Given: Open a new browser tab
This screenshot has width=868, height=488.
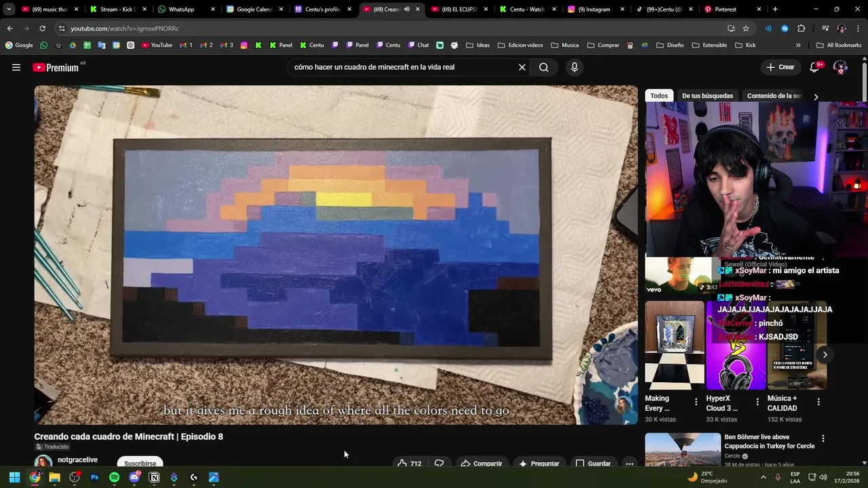Looking at the screenshot, I should (x=775, y=9).
